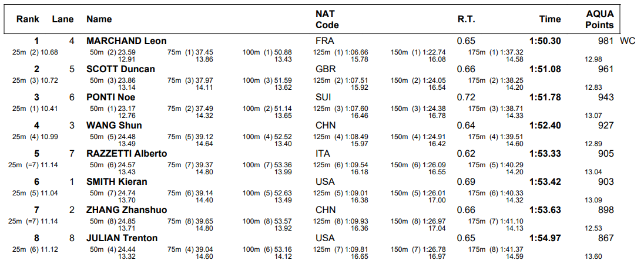The image size is (644, 267).
Task: Click on JULIAN Trenton's name
Action: click(122, 238)
